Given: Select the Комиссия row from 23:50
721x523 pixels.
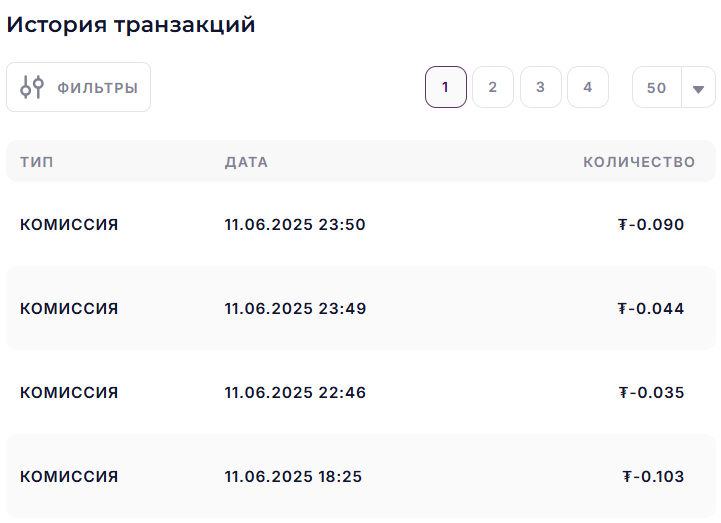Looking at the screenshot, I should (x=361, y=224).
